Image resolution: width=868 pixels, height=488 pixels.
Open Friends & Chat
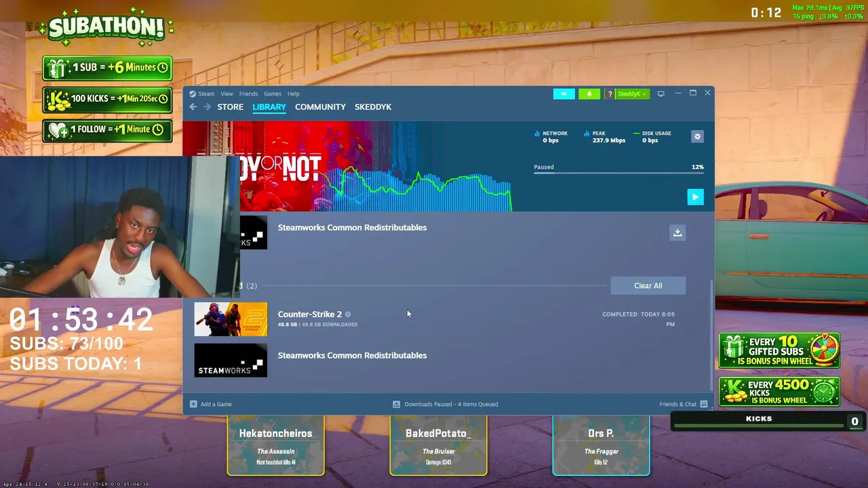tap(677, 404)
